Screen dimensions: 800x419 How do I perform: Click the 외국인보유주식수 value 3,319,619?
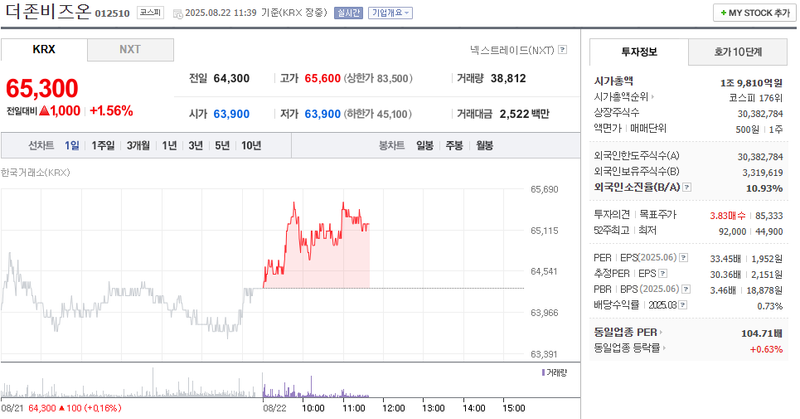tap(763, 173)
